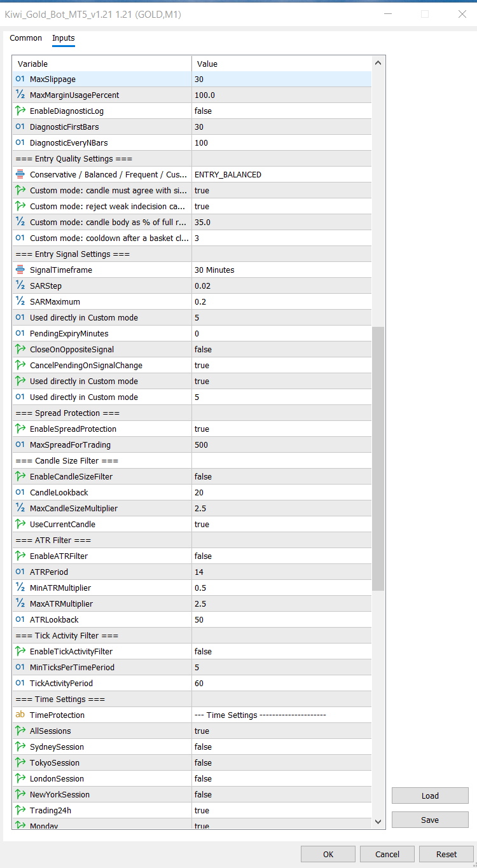Select the Inputs tab
Screen dimensions: 477x868
64,38
